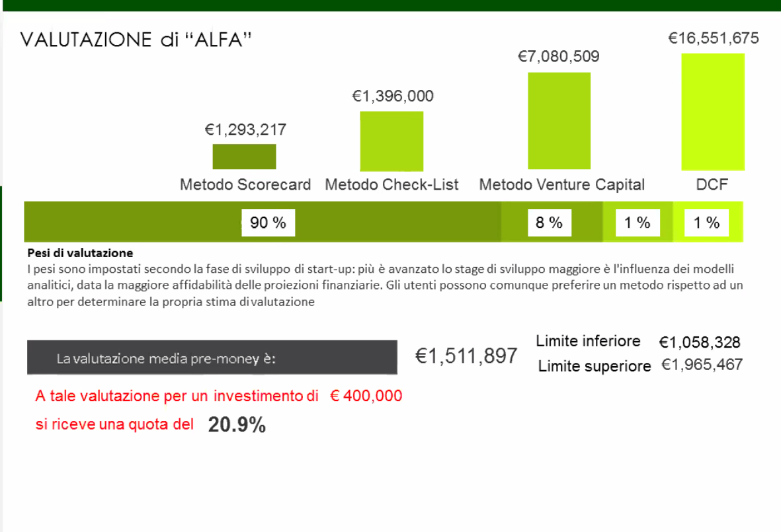Select the 90 % weight box

click(x=268, y=223)
